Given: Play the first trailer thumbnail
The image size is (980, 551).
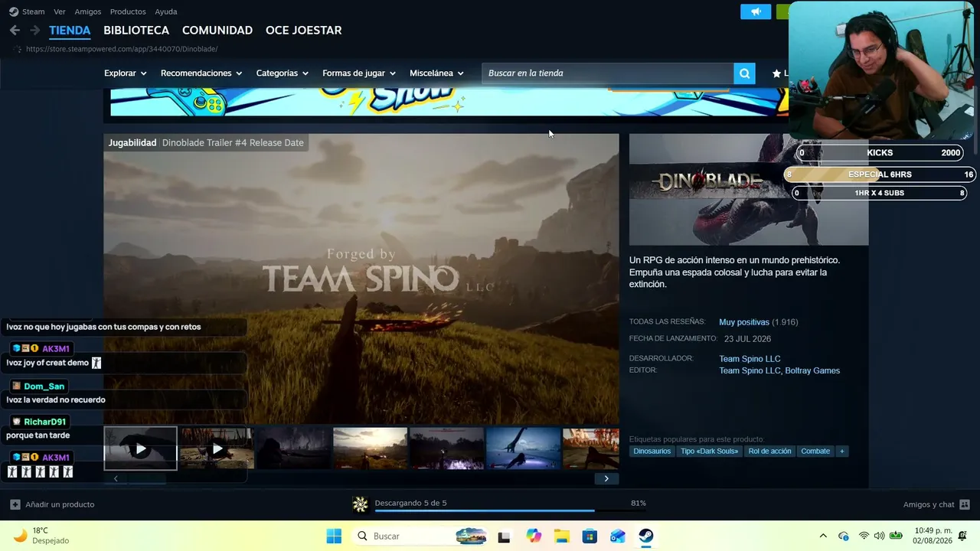Looking at the screenshot, I should 141,448.
